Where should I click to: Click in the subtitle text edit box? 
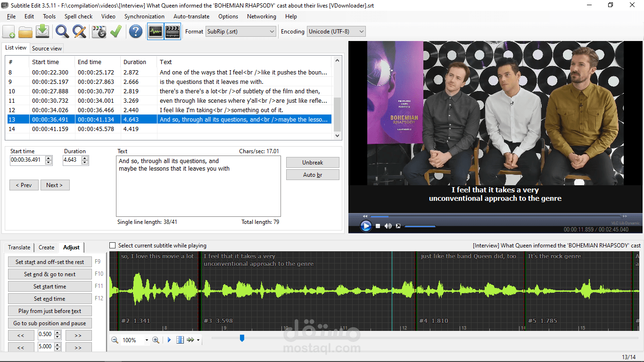pyautogui.click(x=198, y=186)
